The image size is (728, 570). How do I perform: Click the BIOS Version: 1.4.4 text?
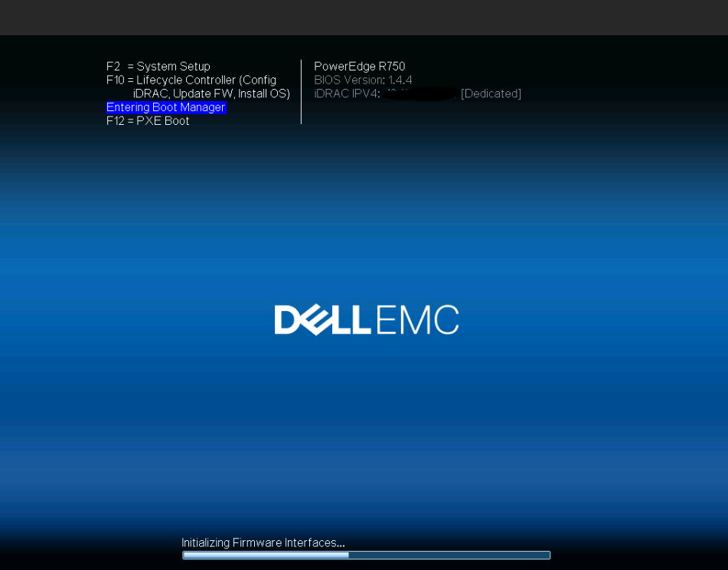coord(363,80)
